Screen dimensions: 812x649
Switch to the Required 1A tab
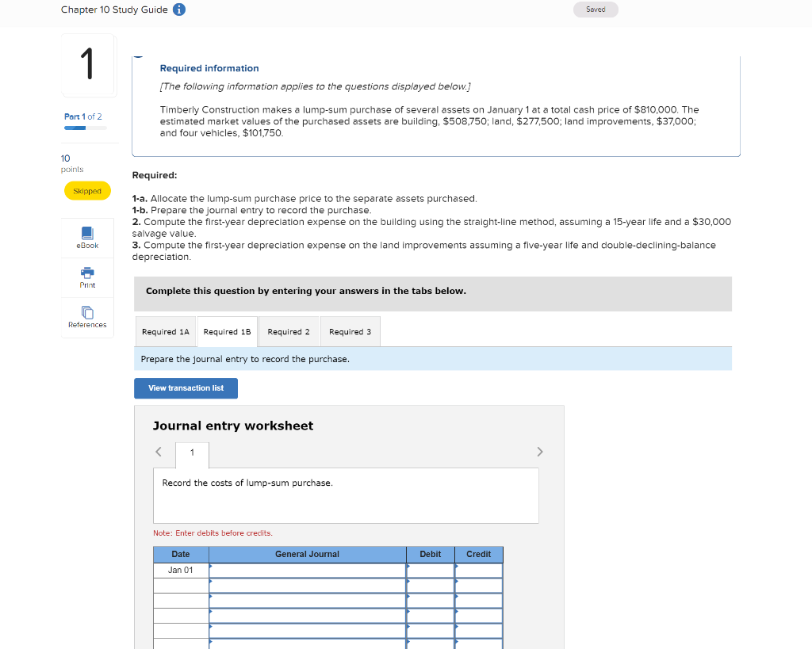point(166,332)
